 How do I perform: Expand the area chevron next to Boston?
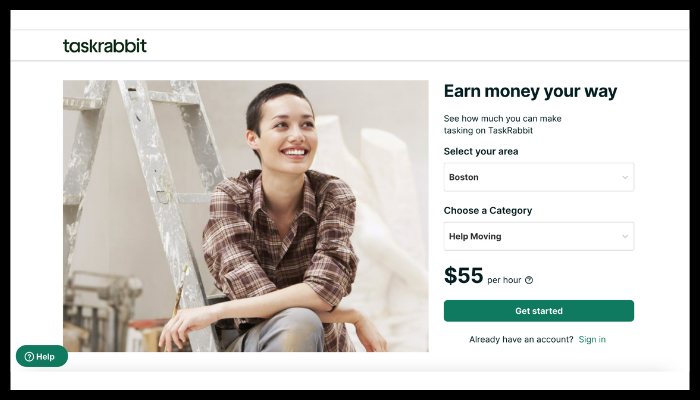(x=625, y=177)
